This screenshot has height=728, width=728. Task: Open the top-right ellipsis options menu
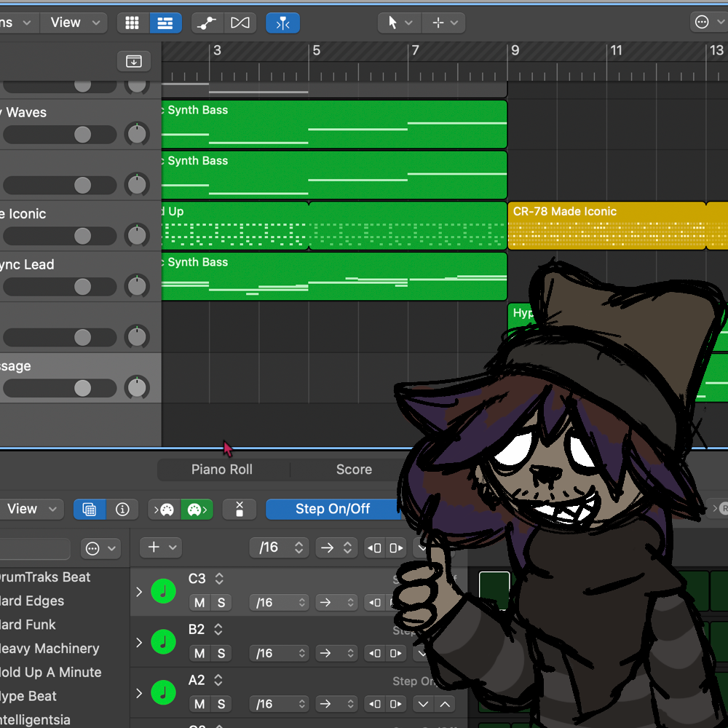[x=709, y=22]
